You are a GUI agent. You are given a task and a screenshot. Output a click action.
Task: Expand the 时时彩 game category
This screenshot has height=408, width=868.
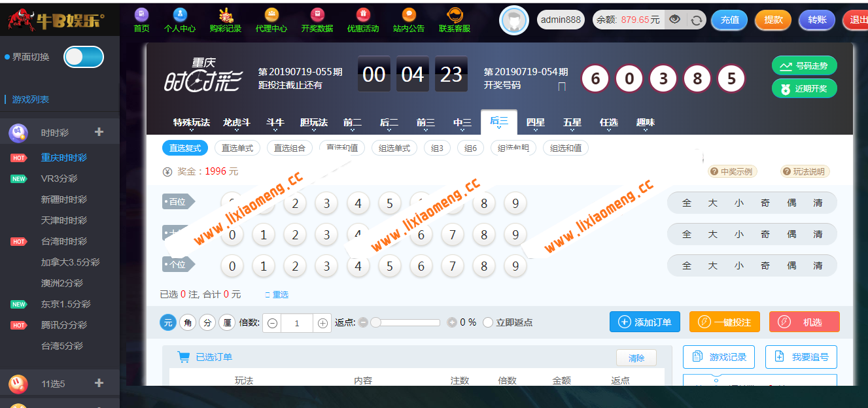coord(99,131)
